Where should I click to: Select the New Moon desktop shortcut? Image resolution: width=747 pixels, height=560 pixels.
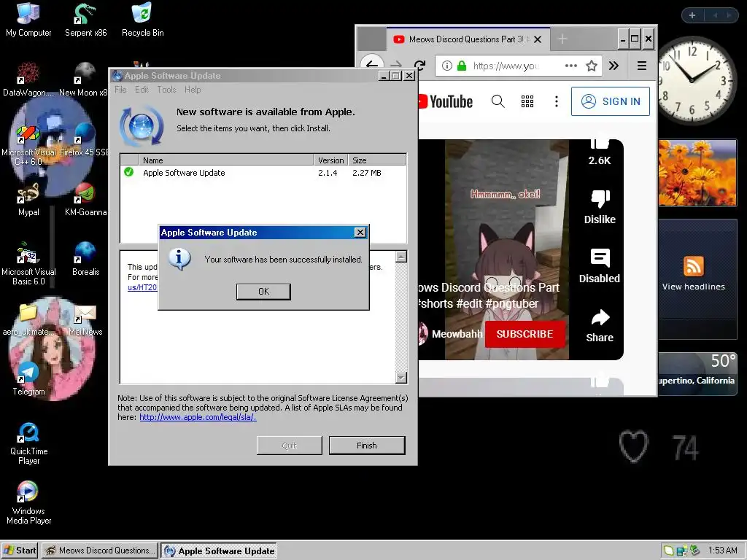click(85, 79)
